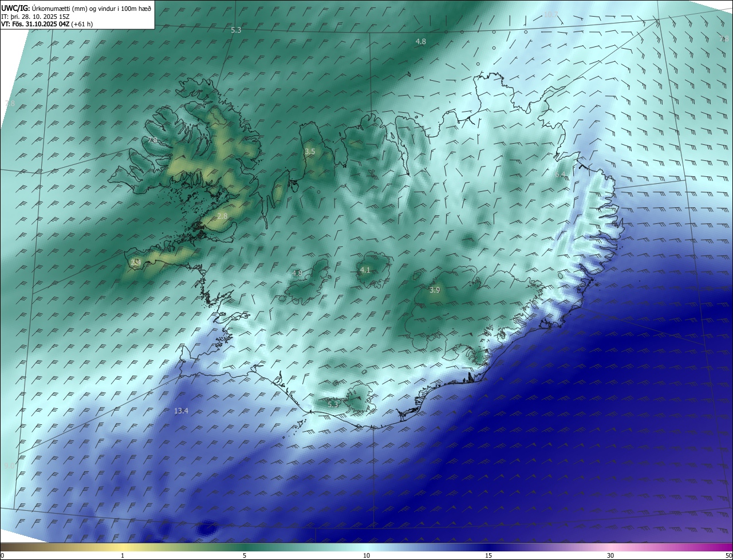The height and width of the screenshot is (560, 733).
Task: Click the color scale tick label '5'
Action: coord(245,555)
